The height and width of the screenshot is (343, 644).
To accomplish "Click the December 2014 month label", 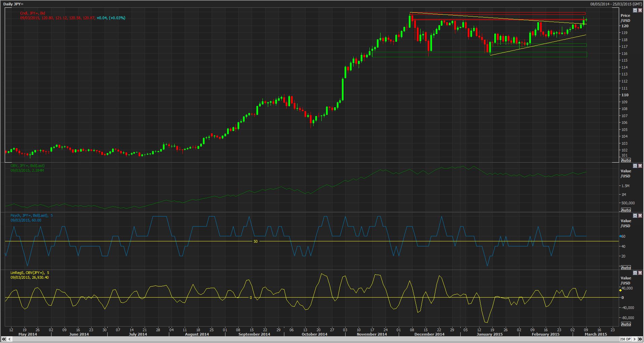I will pyautogui.click(x=429, y=334).
